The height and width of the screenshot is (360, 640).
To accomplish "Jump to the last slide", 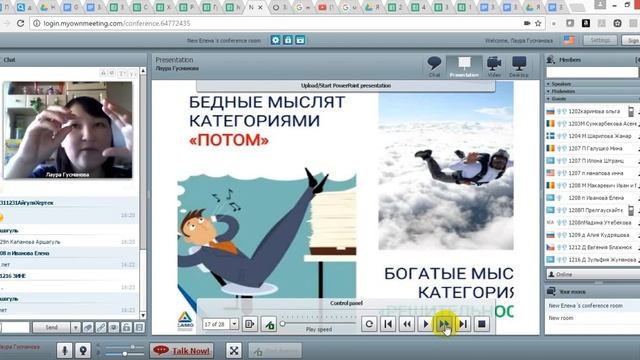I will pyautogui.click(x=463, y=324).
